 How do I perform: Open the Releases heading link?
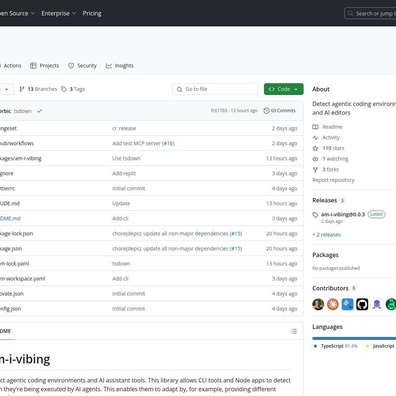(325, 200)
